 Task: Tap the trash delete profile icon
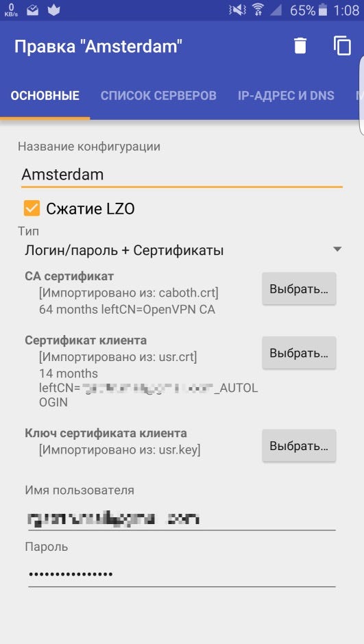(300, 46)
